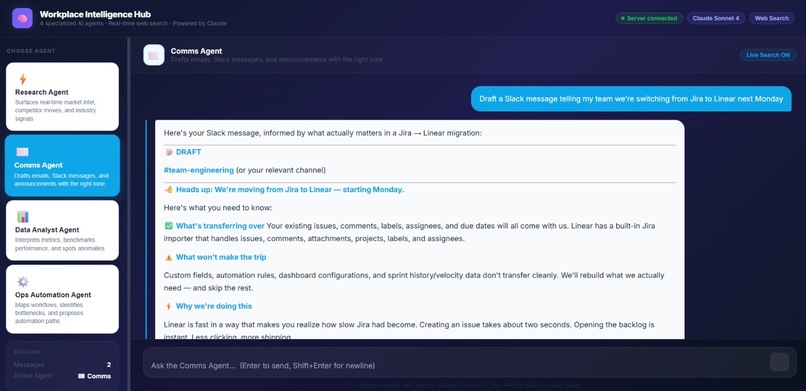Click the Here's what you need to know line
Viewport: 806px width, 391px height.
point(218,208)
